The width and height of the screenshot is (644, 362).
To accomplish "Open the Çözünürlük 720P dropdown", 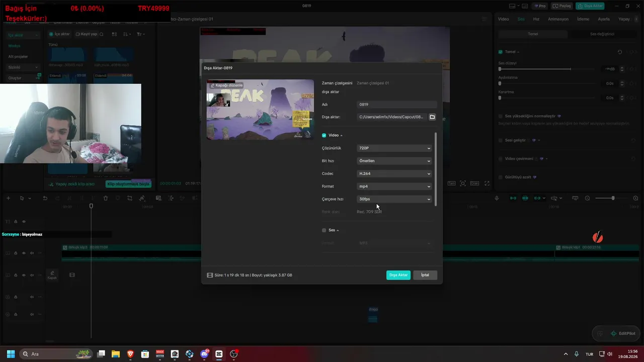I will (x=394, y=148).
